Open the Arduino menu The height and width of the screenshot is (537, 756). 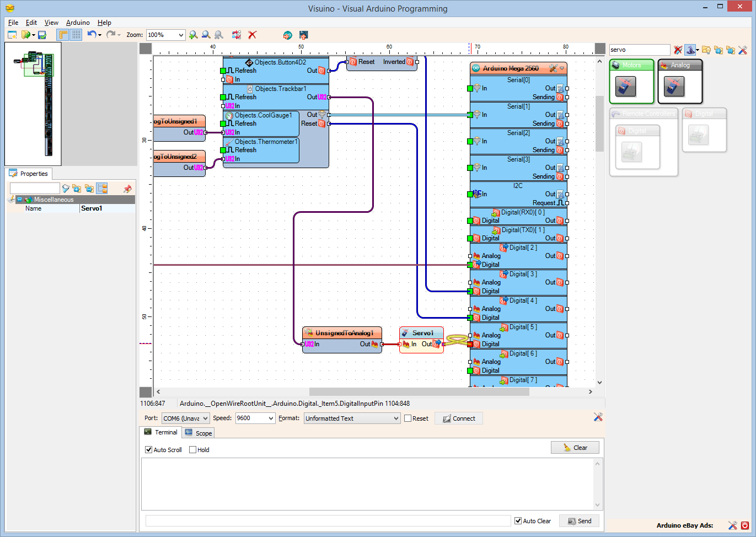click(x=77, y=23)
